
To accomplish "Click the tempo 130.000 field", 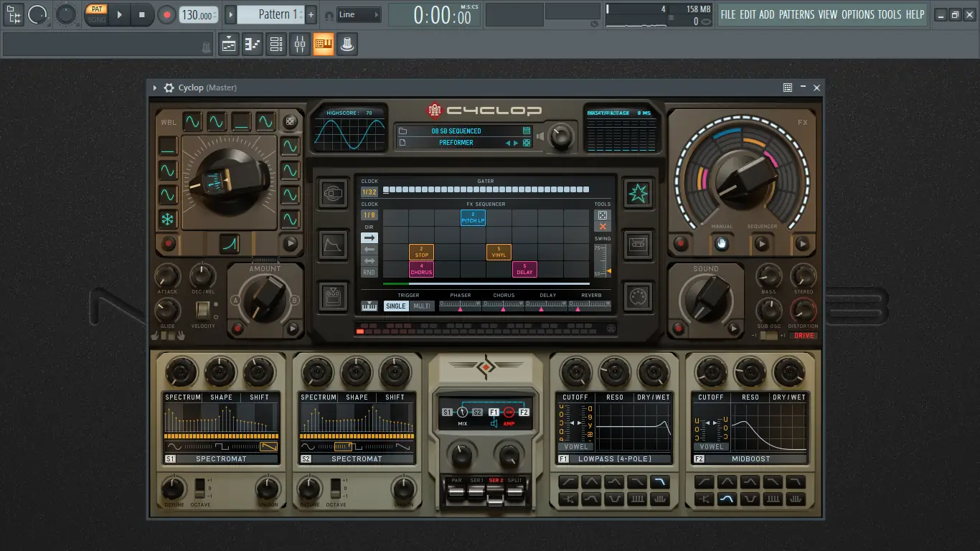I will click(x=198, y=15).
